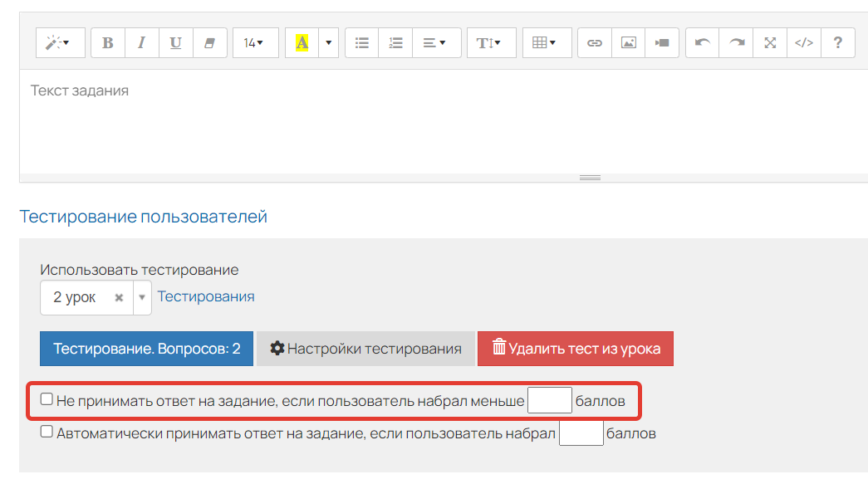Expand text color picker arrow
Viewport: 868px width, 479px height.
(328, 42)
